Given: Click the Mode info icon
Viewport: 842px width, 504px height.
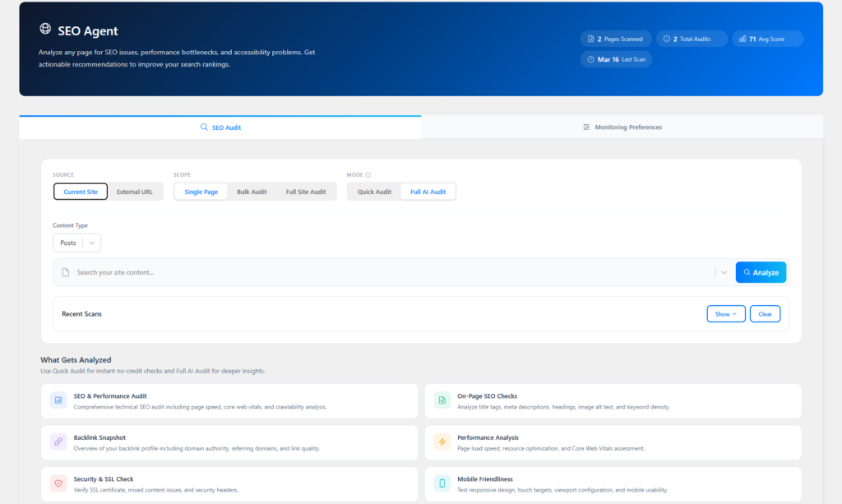Looking at the screenshot, I should pos(368,175).
